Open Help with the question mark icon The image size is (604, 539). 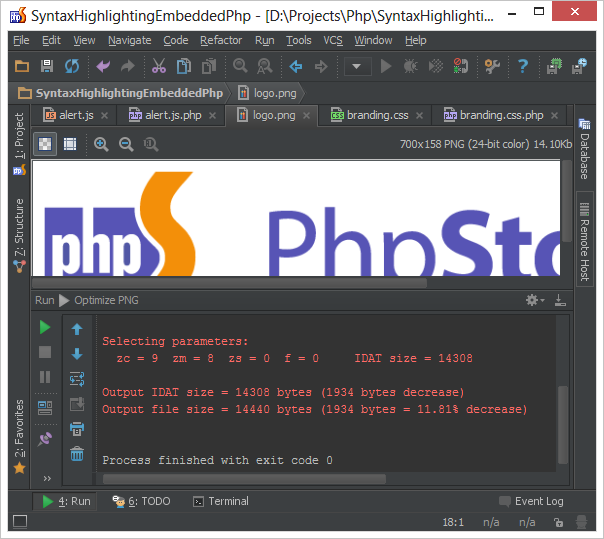tap(523, 66)
